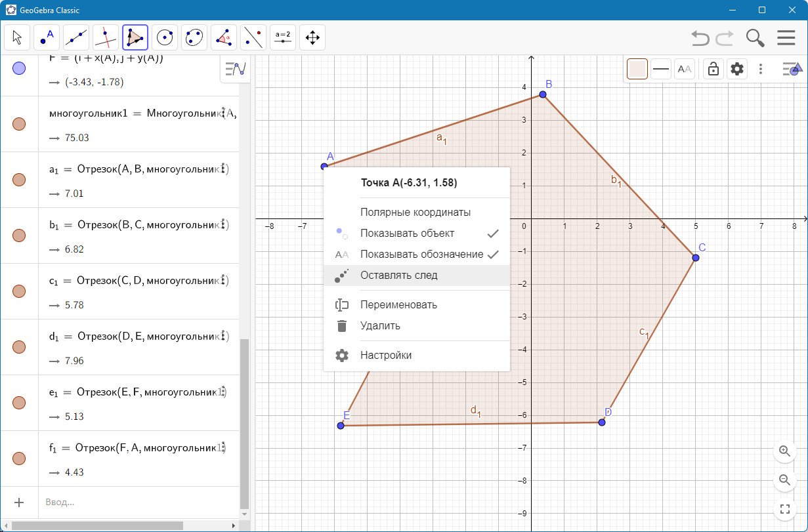Open the main hamburger menu
This screenshot has width=808, height=532.
point(786,38)
